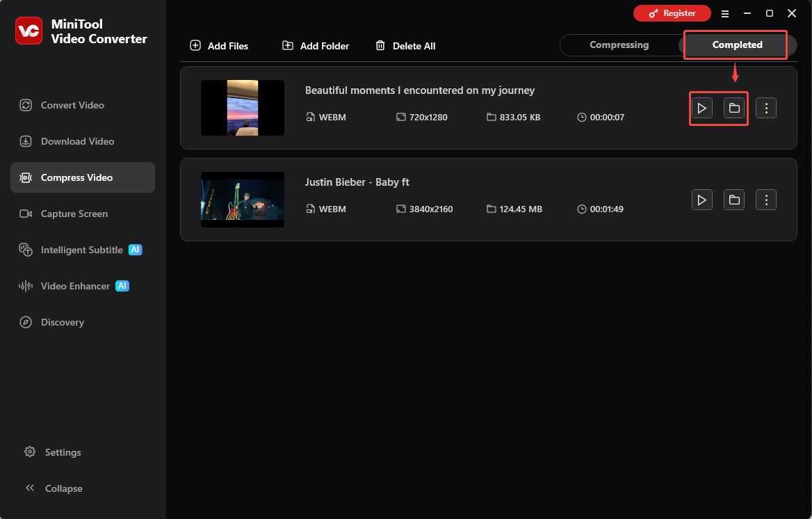Close the MiniTool Video Converter window
This screenshot has width=812, height=519.
(x=792, y=13)
